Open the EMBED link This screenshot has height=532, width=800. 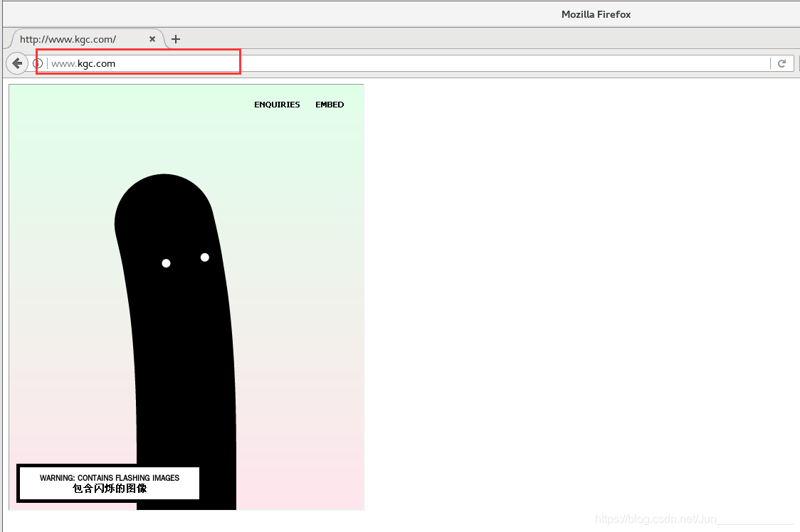(x=330, y=105)
